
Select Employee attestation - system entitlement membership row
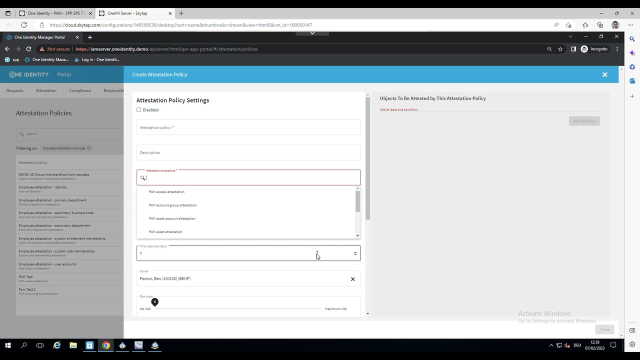70,240
